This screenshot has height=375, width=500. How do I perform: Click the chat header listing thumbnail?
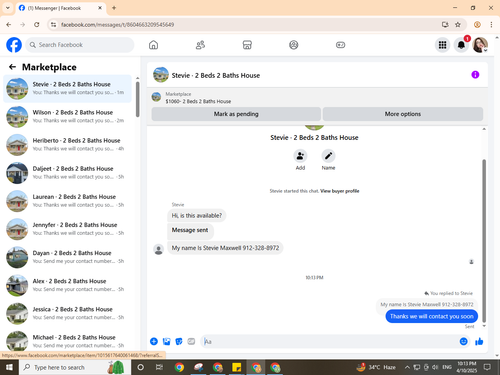coord(161,75)
